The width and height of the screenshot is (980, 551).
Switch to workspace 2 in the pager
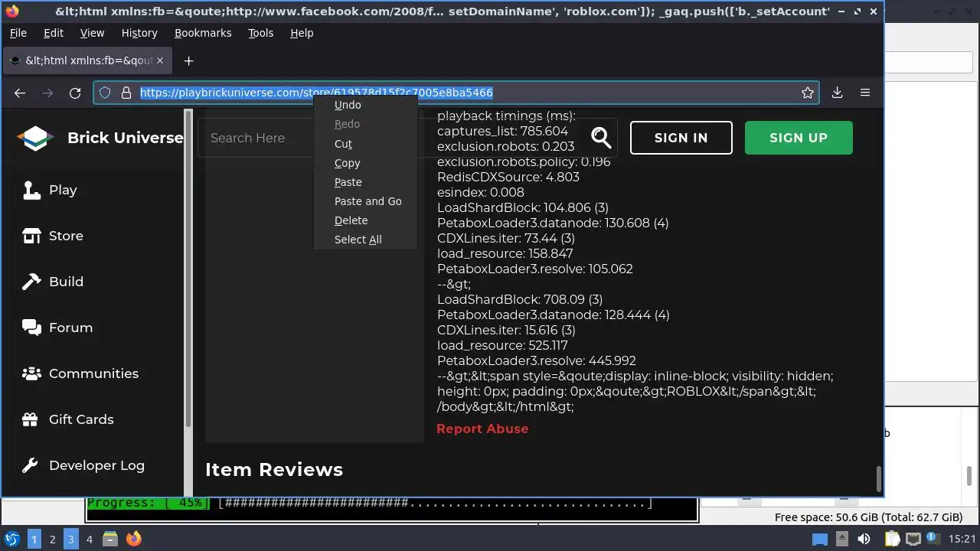tap(53, 539)
